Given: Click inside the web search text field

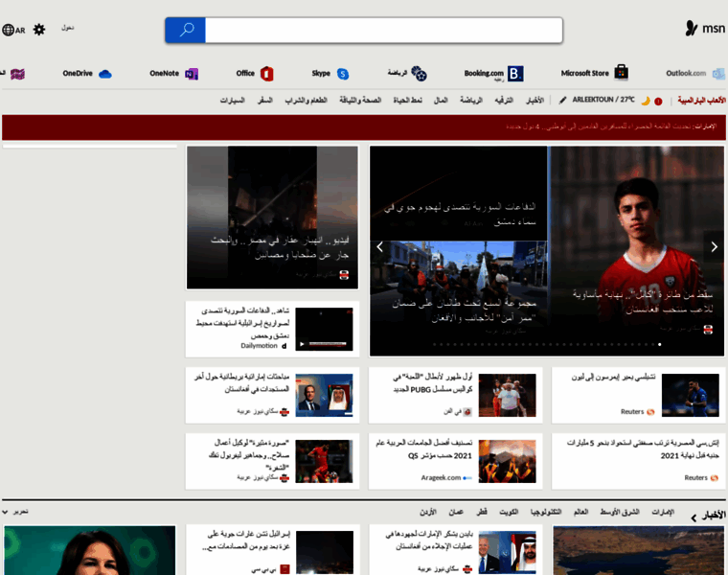Looking at the screenshot, I should click(x=383, y=30).
